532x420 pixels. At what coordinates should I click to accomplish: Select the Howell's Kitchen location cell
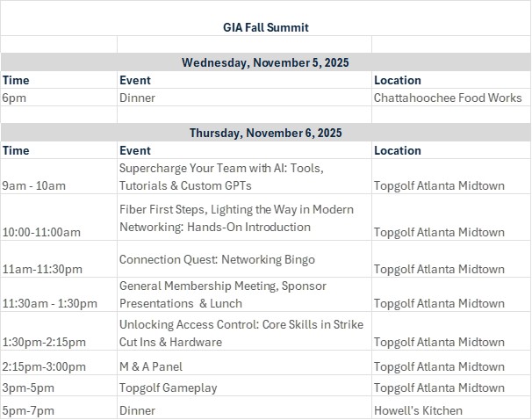(451, 407)
